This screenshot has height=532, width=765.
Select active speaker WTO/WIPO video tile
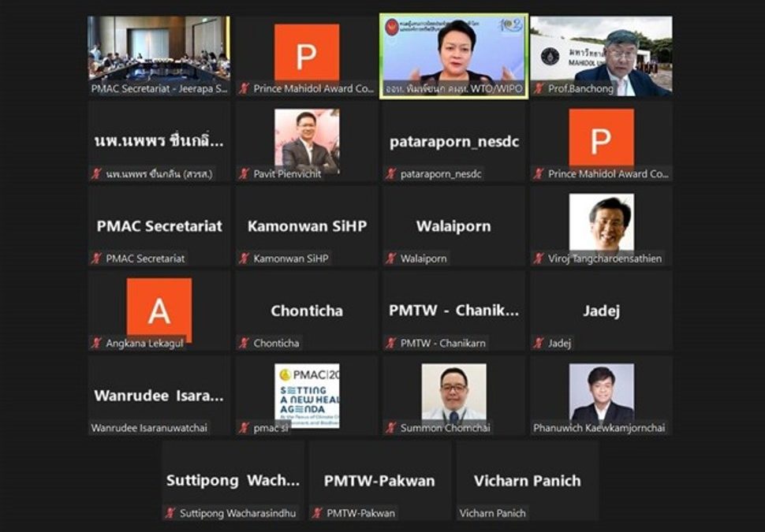click(x=453, y=56)
